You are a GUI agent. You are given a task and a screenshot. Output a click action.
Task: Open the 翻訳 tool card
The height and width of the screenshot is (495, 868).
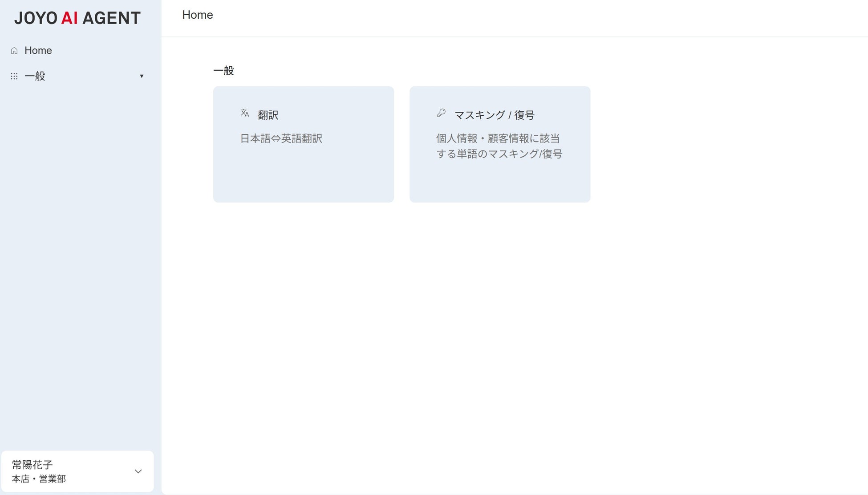click(303, 144)
